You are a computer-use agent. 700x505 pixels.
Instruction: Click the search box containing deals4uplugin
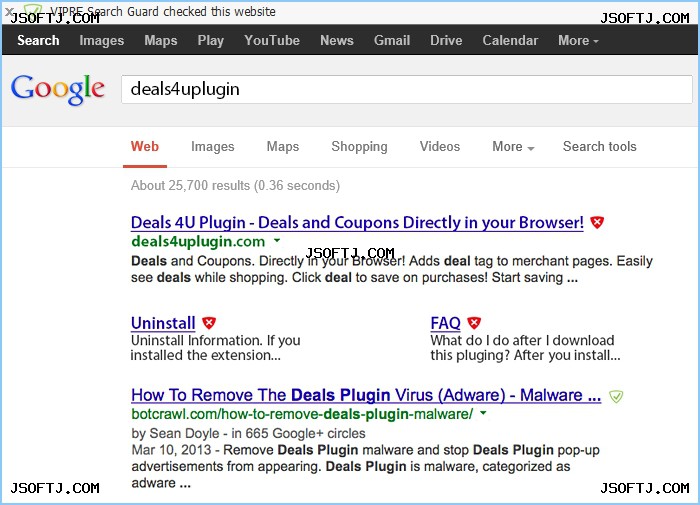407,89
